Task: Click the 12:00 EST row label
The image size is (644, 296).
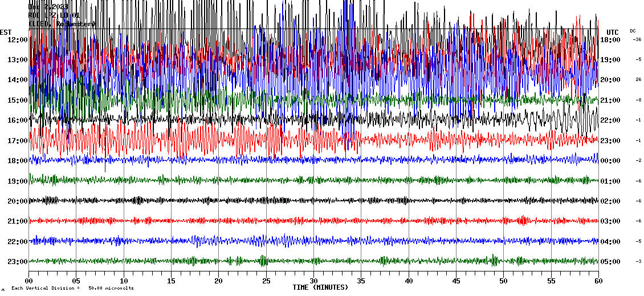Action: (18, 40)
